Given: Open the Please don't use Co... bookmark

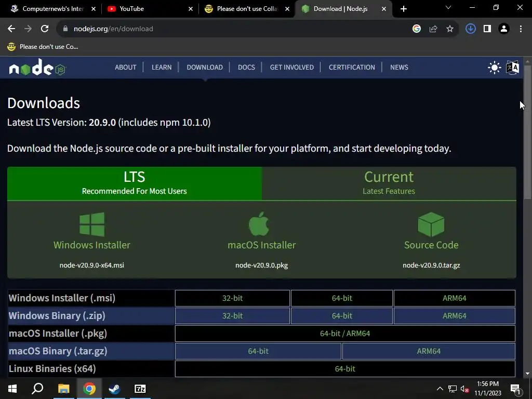Looking at the screenshot, I should [x=43, y=46].
